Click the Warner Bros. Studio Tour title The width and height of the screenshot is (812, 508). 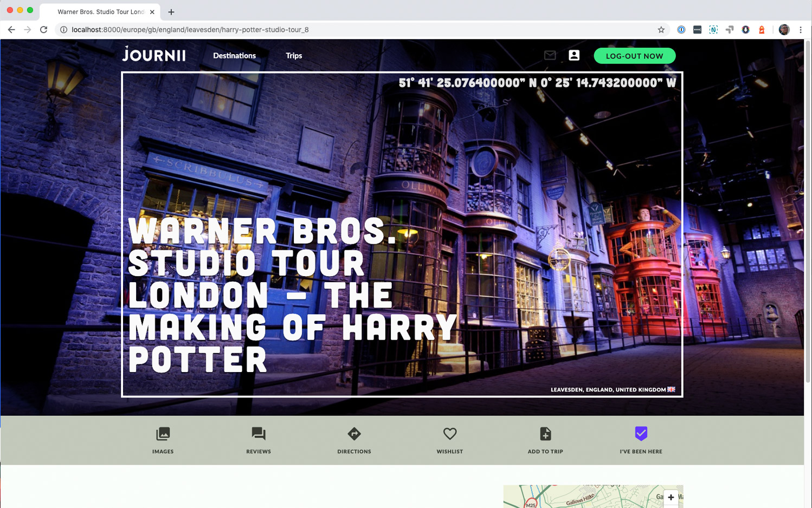click(293, 295)
